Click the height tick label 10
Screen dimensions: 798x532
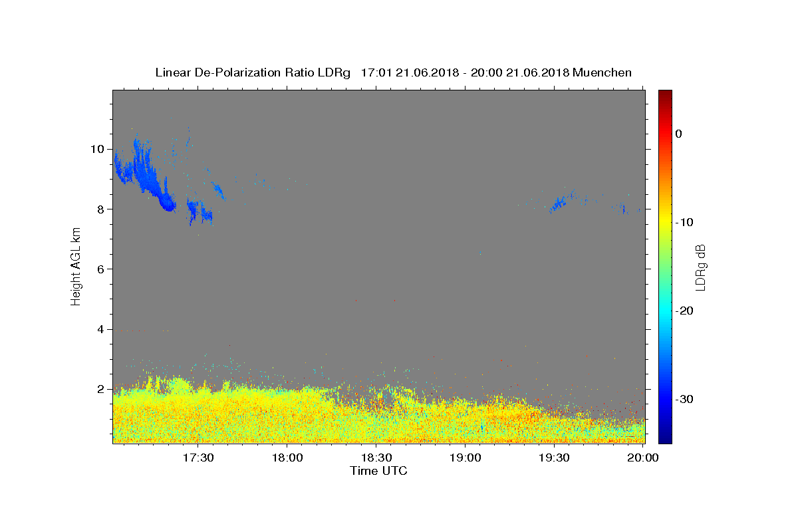pyautogui.click(x=97, y=149)
